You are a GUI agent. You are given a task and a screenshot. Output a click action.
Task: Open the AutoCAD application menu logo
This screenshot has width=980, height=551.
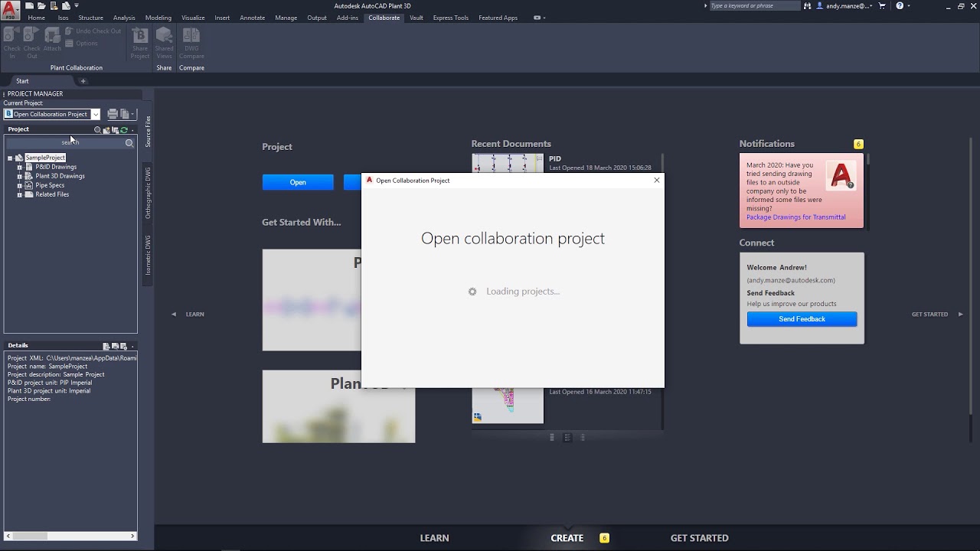(10, 9)
